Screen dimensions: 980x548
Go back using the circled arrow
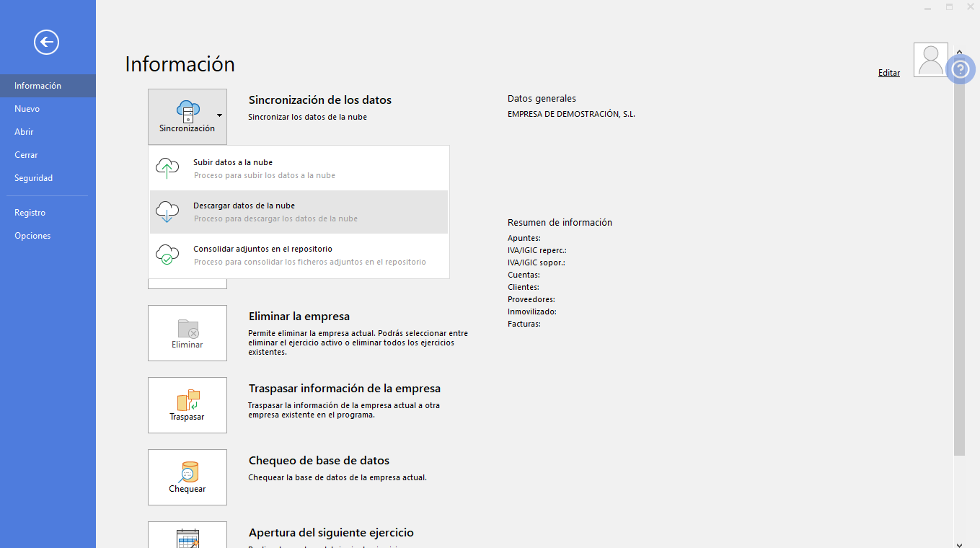tap(46, 43)
